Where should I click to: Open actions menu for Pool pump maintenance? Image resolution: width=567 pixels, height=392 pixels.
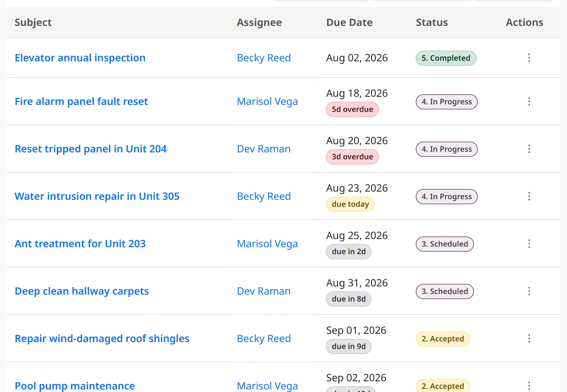pos(529,386)
